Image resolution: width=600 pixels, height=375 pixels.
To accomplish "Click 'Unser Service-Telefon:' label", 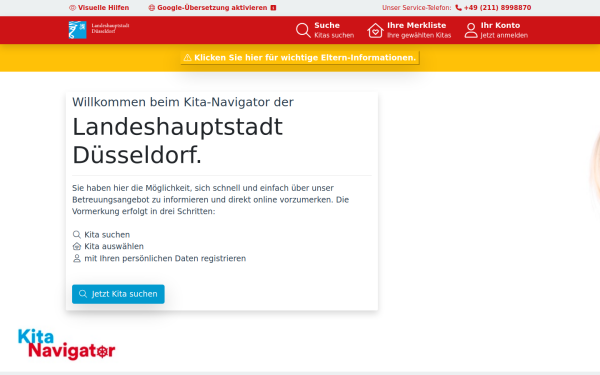I will pyautogui.click(x=417, y=8).
